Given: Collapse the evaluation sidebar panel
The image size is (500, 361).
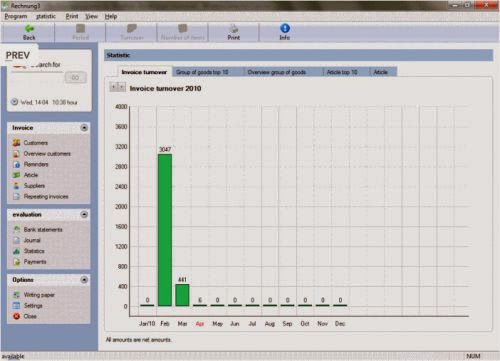Looking at the screenshot, I should (84, 214).
